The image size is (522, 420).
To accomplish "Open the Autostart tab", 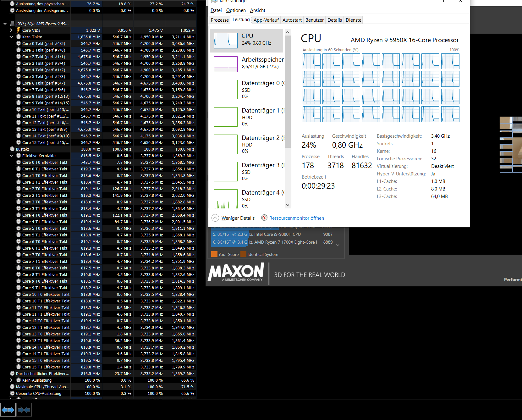I will tap(292, 20).
